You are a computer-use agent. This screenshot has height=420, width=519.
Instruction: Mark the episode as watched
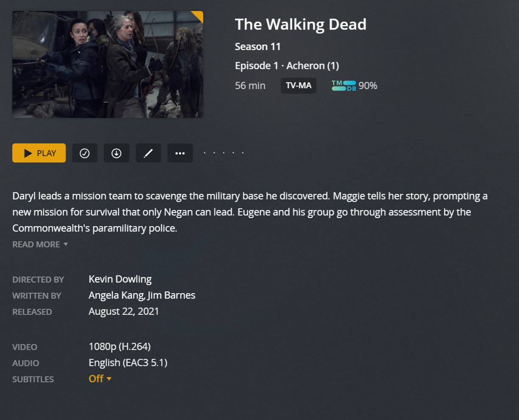(x=85, y=153)
